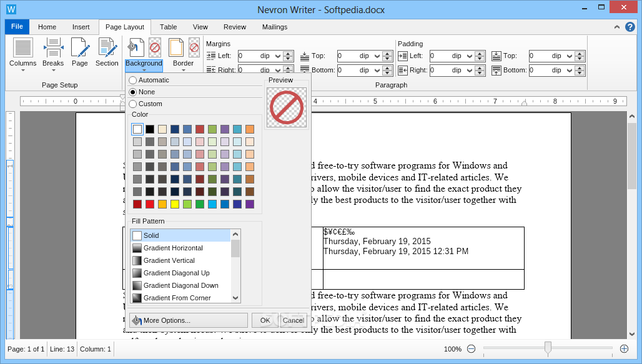
Task: Expand the Border dropdown arrow
Action: 184,70
